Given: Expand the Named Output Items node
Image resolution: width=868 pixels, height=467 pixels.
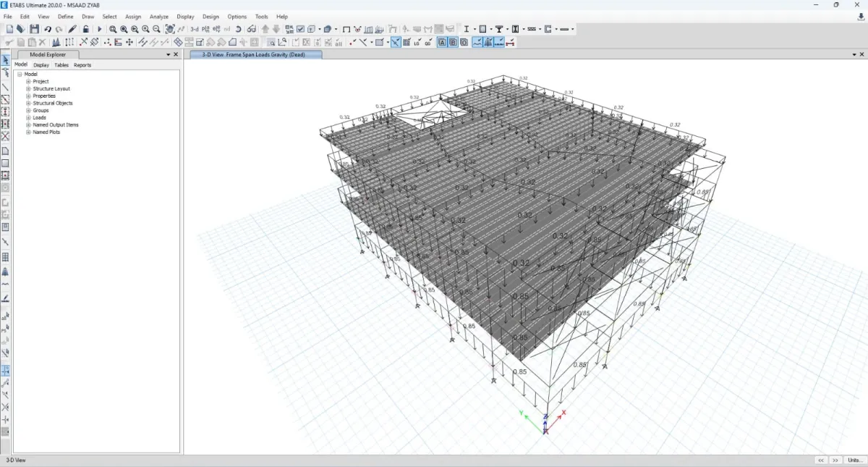Looking at the screenshot, I should [28, 125].
